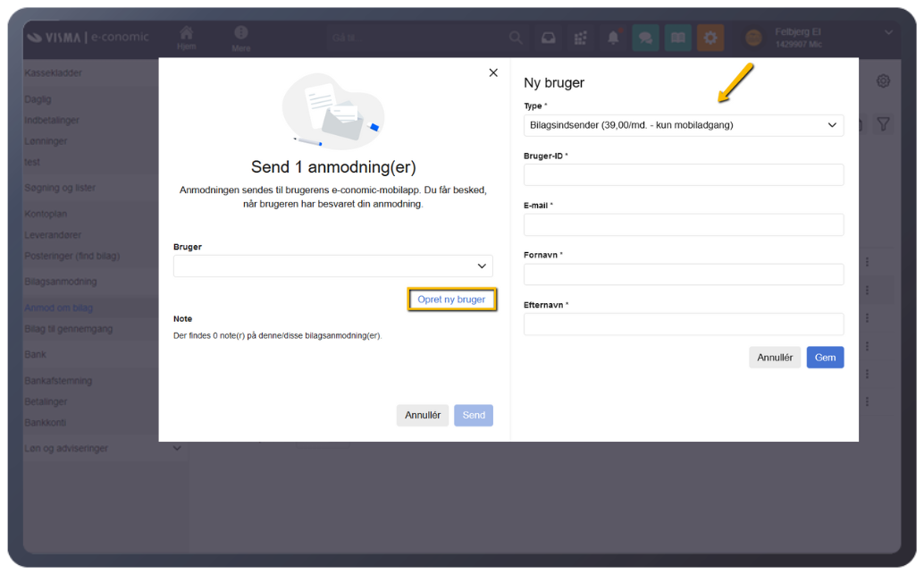
Task: Focus the Fornavn input field
Action: pyautogui.click(x=684, y=274)
